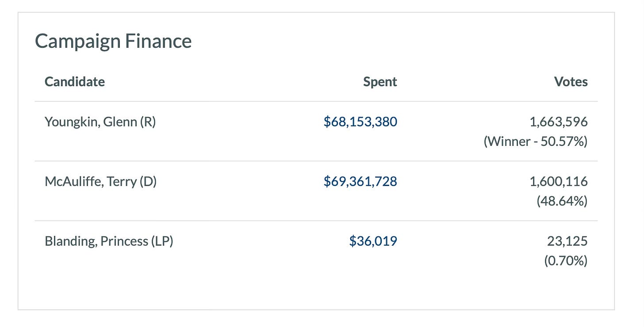This screenshot has width=644, height=327.
Task: Click the Votes column header
Action: [571, 82]
